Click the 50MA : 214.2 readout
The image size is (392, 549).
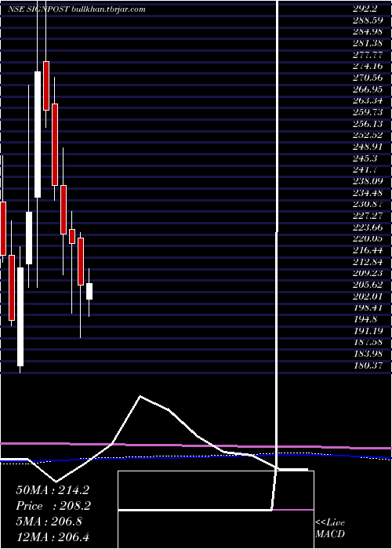[x=53, y=490]
